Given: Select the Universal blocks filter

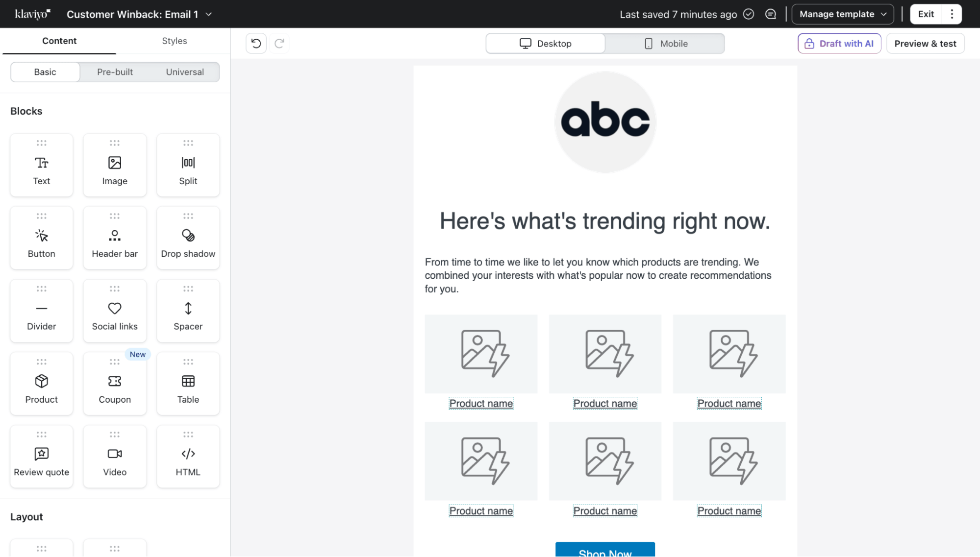Looking at the screenshot, I should pos(185,72).
